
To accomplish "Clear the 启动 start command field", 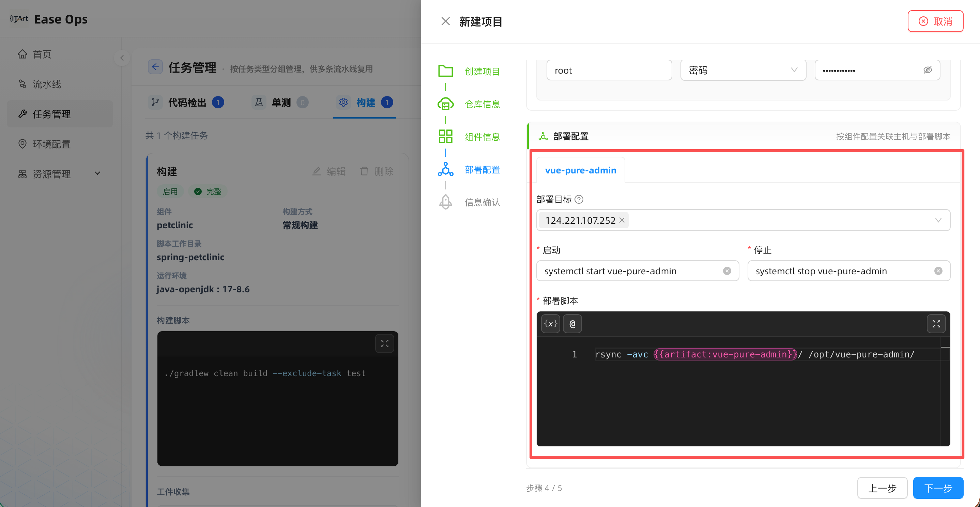I will 726,271.
